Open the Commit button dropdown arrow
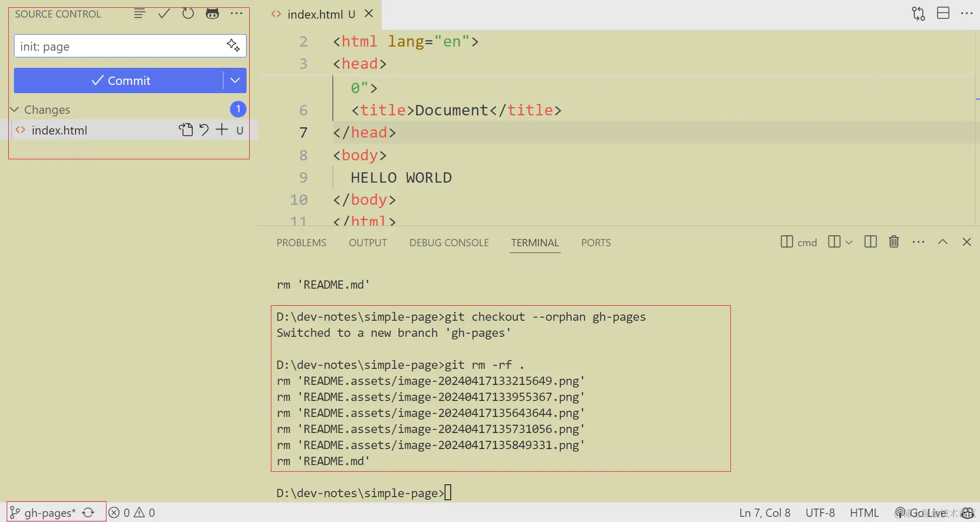This screenshot has width=980, height=522. coord(235,81)
